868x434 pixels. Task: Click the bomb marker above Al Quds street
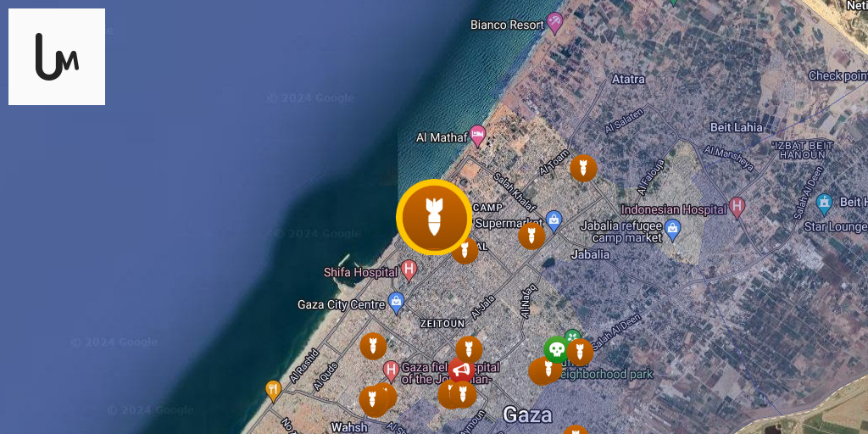coord(373,347)
